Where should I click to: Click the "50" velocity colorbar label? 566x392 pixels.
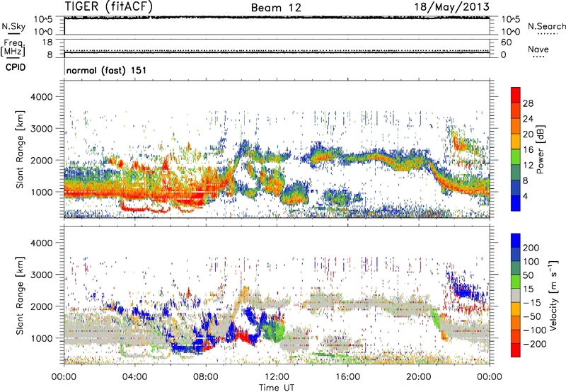tap(528, 275)
